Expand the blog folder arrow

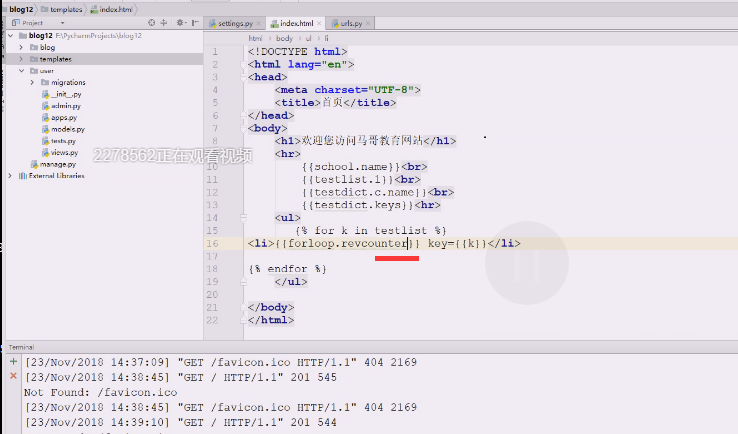coord(21,48)
